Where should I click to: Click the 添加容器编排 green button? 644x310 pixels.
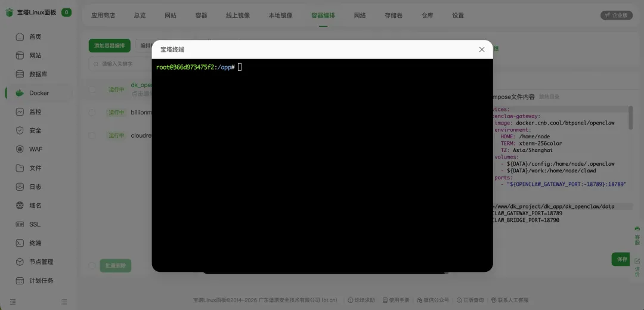pos(110,45)
